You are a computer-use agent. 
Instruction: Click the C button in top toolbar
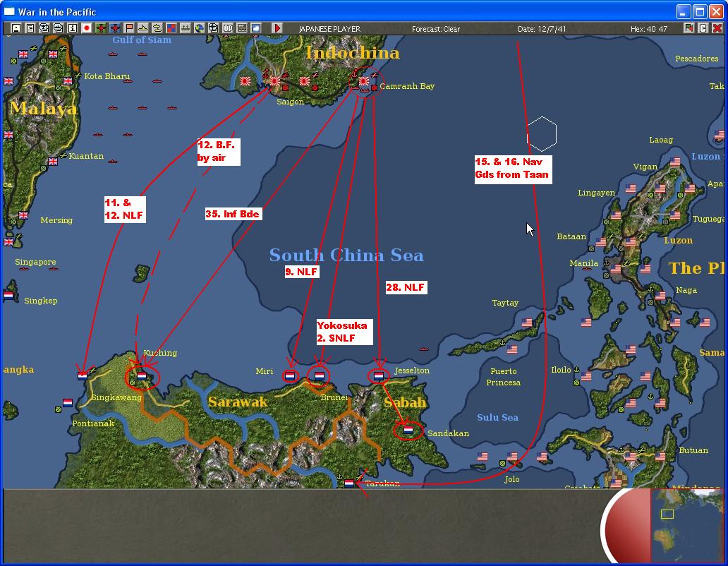coord(703,28)
